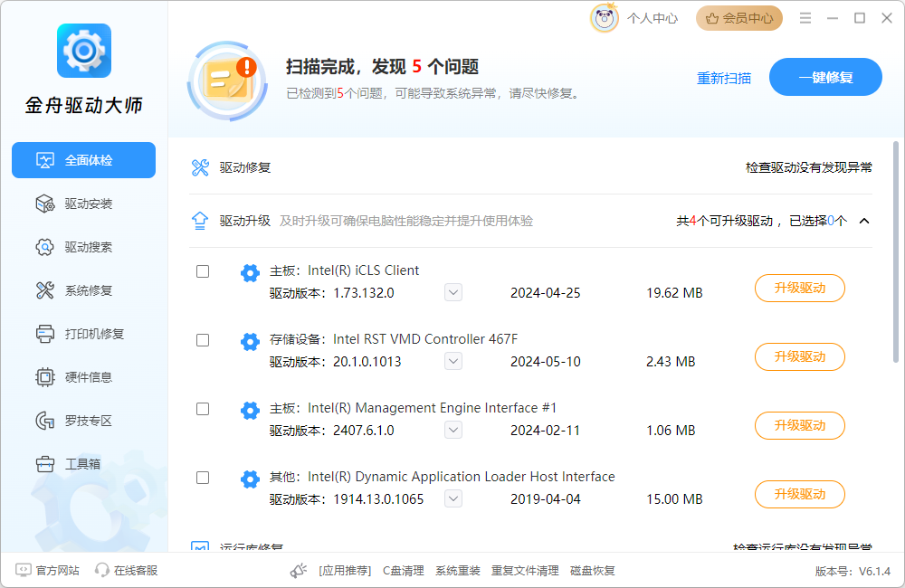905x588 pixels.
Task: Open 系统修复 from the sidebar
Action: click(x=83, y=290)
